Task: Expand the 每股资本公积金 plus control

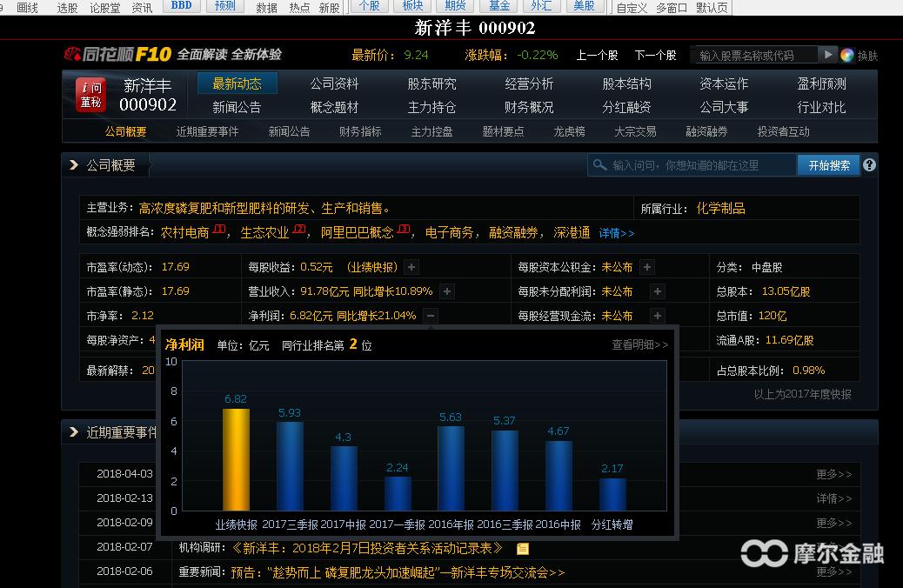Action: (x=646, y=267)
